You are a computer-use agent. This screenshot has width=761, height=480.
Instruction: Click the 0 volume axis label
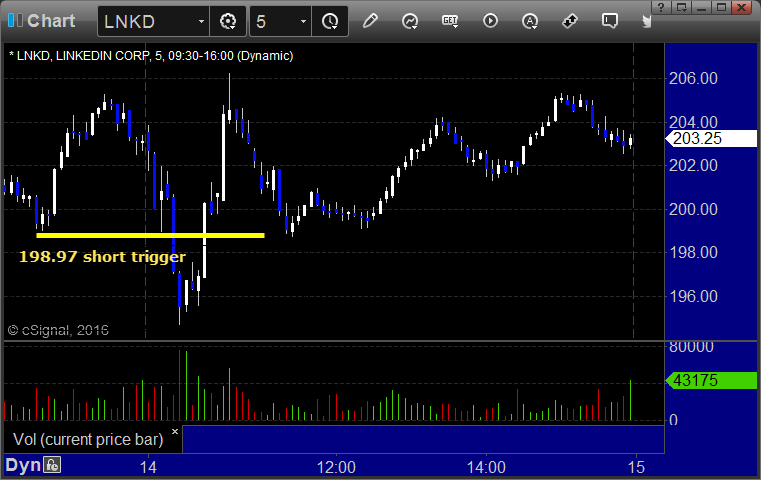coord(673,420)
